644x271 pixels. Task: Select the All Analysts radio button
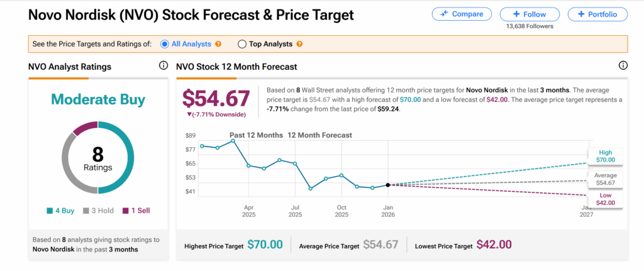pyautogui.click(x=165, y=44)
